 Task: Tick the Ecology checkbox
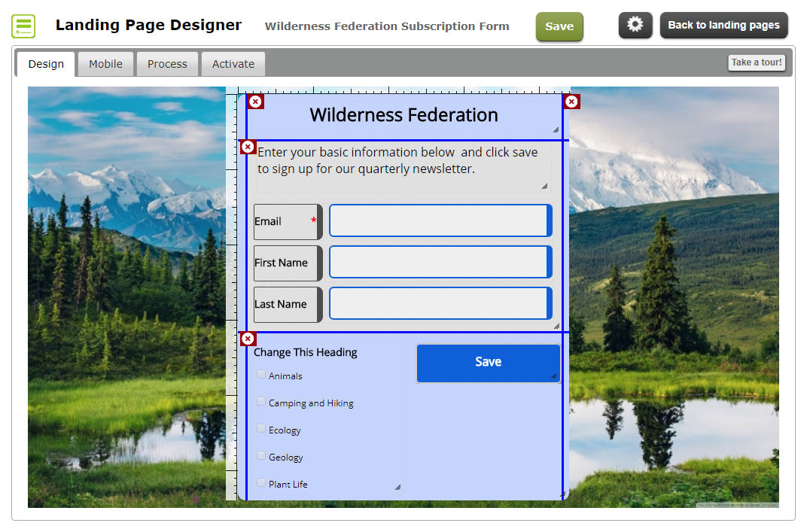[261, 429]
